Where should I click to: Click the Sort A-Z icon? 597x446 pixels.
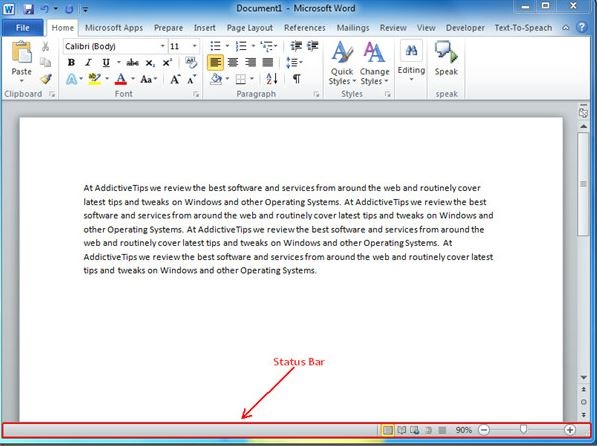point(272,79)
